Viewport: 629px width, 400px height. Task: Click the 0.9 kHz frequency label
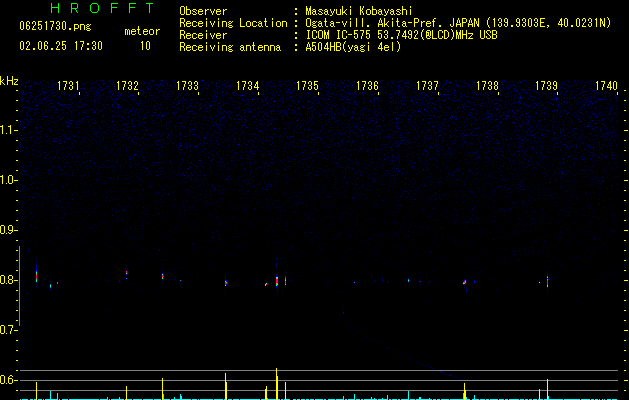8,230
